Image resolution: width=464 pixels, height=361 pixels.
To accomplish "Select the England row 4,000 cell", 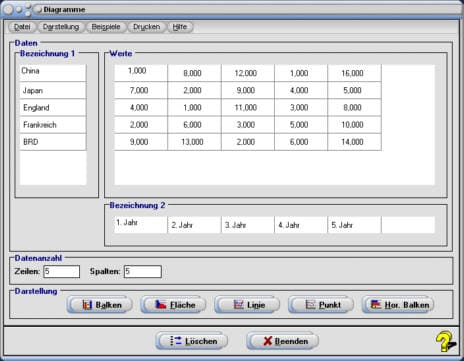I will click(141, 108).
